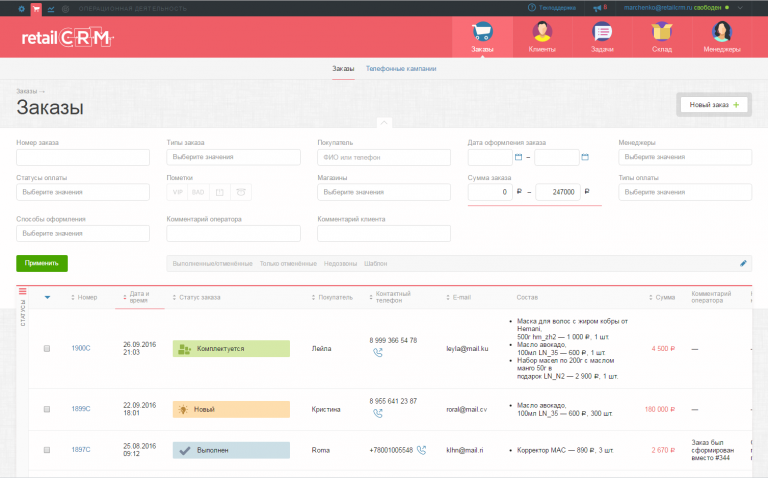This screenshot has width=768, height=478.
Task: Click the Применить button
Action: [42, 263]
